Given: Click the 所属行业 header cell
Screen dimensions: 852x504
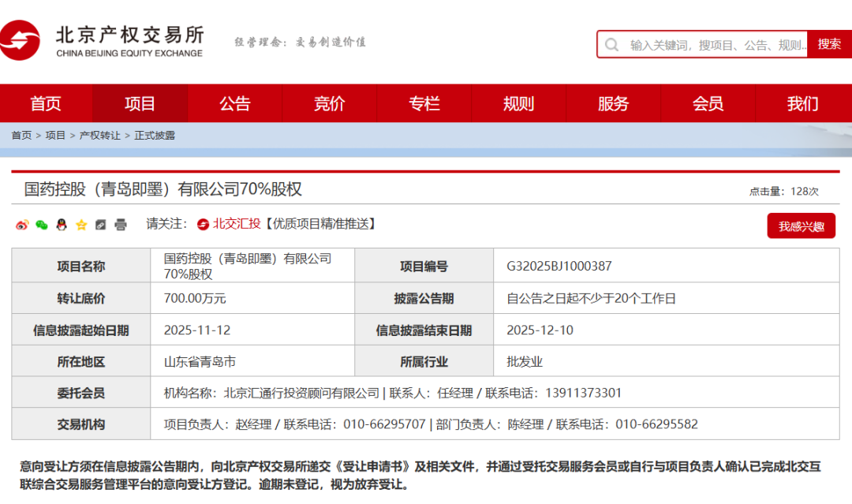Looking at the screenshot, I should tap(424, 362).
